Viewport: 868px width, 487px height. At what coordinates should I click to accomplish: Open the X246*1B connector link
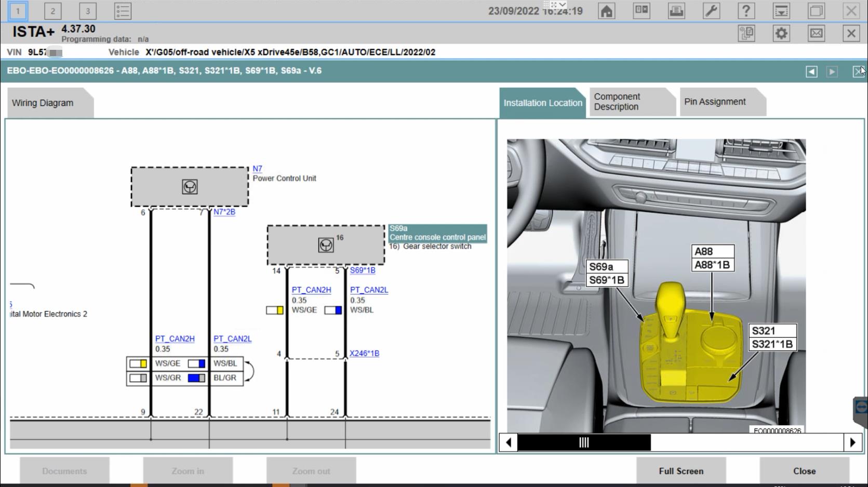pyautogui.click(x=364, y=354)
